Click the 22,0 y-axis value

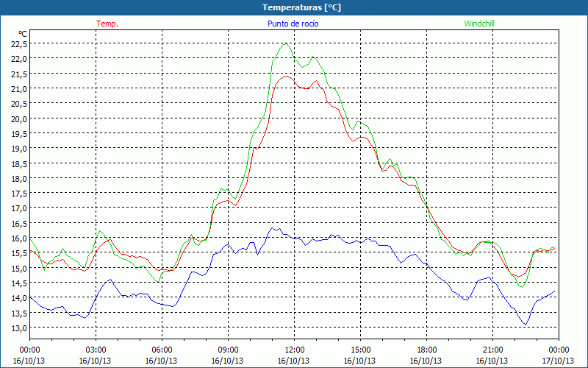click(x=20, y=59)
